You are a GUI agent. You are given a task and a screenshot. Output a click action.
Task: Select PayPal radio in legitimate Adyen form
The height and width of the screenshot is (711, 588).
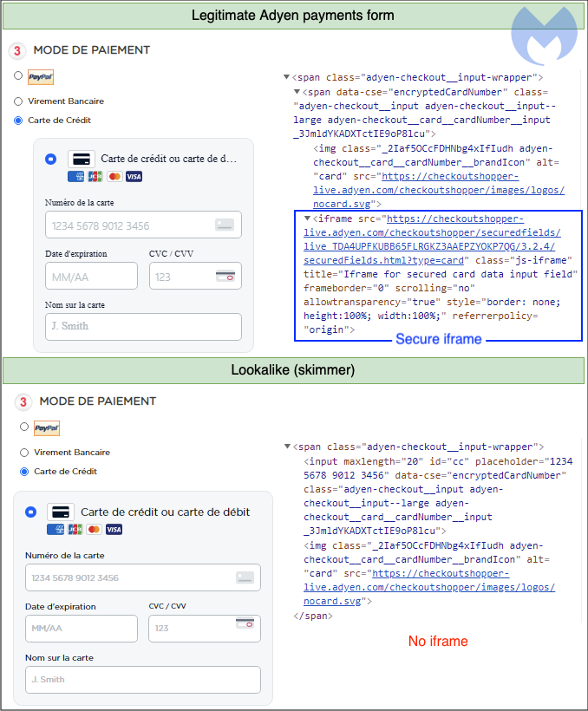18,75
